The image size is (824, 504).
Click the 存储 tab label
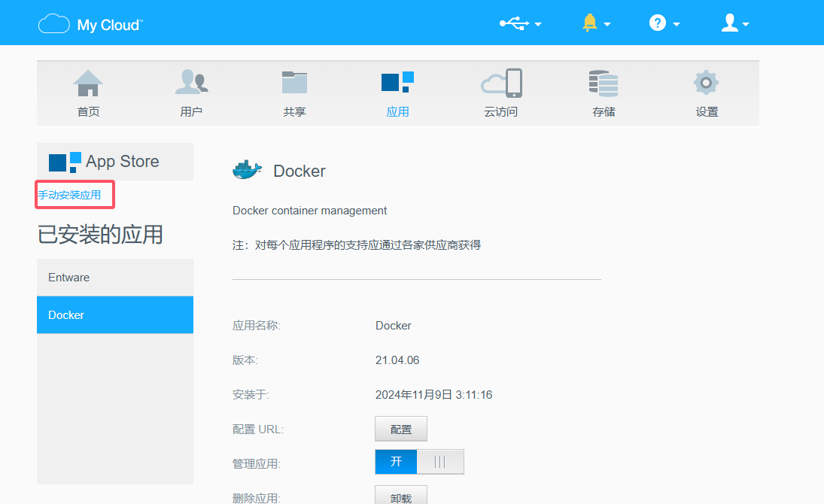pos(604,112)
